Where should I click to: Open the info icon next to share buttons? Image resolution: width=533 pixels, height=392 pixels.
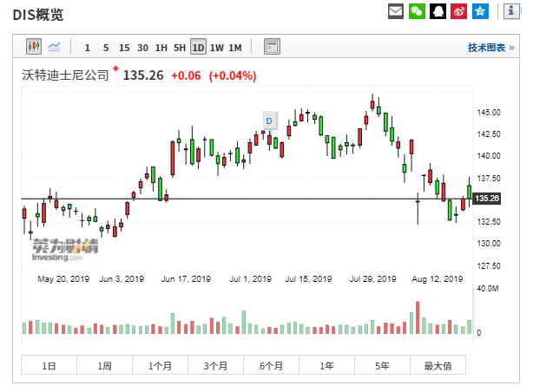point(511,11)
